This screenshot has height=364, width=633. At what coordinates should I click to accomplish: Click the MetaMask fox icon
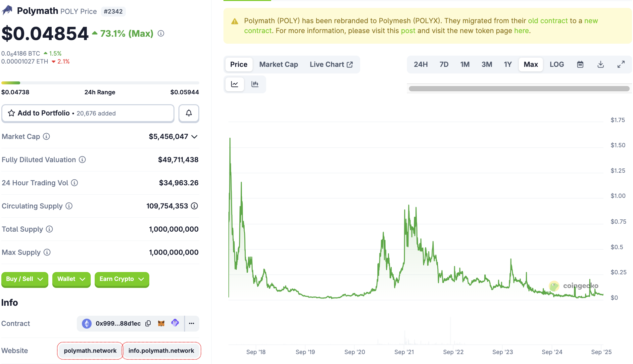coord(161,323)
